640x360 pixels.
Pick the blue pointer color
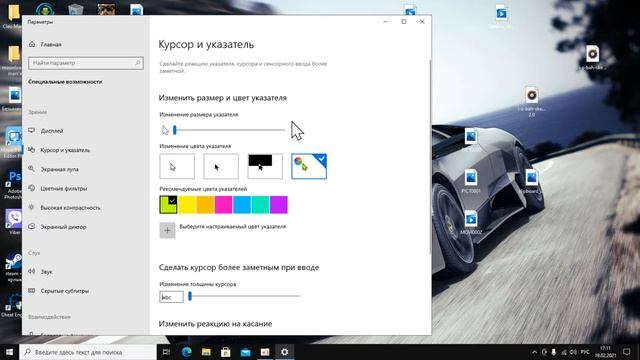242,205
